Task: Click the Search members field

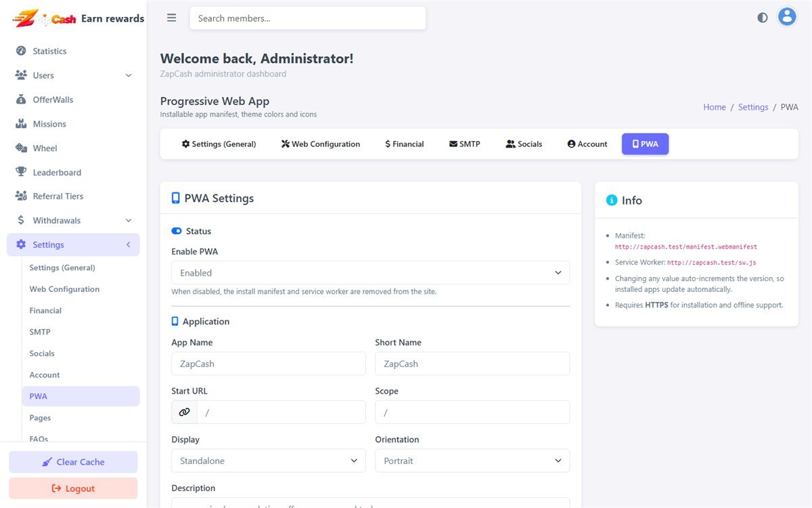Action: [308, 18]
